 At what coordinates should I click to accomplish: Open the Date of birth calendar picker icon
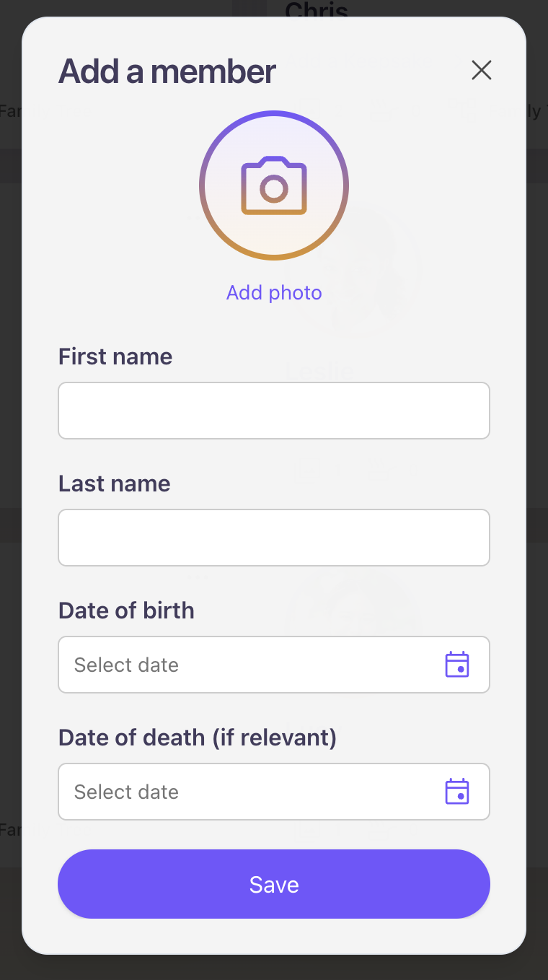click(x=457, y=665)
